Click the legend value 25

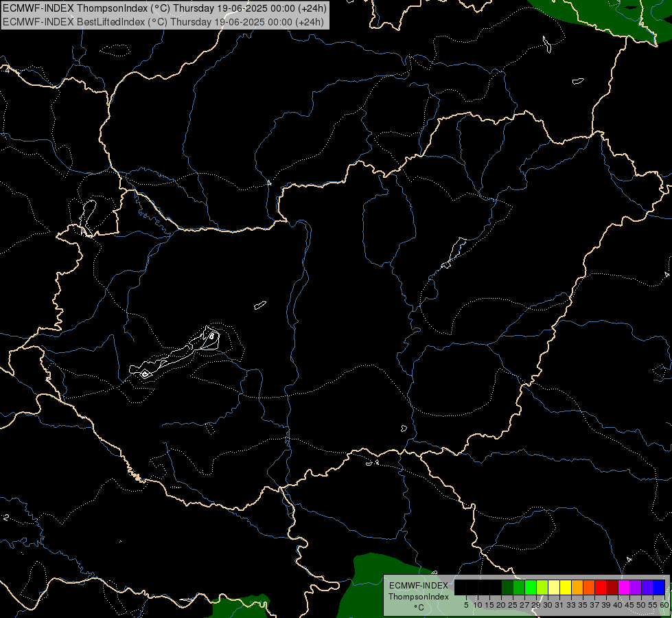coord(513,605)
